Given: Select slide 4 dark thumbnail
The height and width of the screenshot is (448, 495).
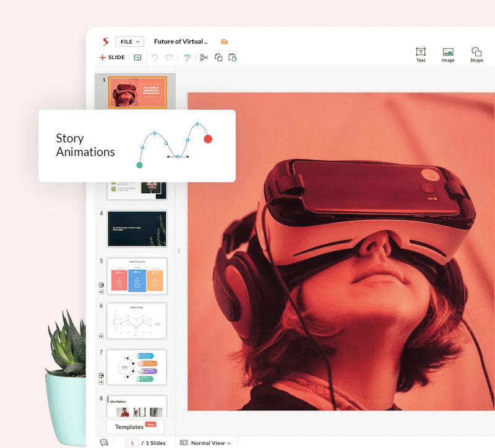Looking at the screenshot, I should tap(137, 228).
